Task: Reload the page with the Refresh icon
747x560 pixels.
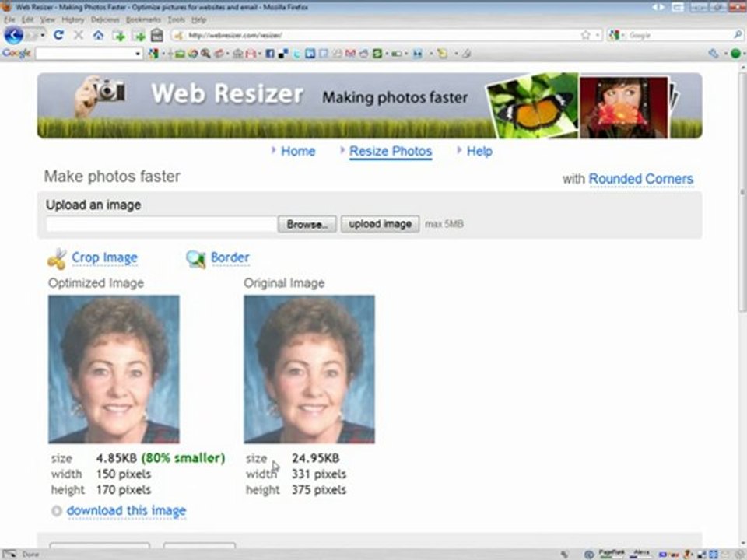Action: [x=58, y=35]
